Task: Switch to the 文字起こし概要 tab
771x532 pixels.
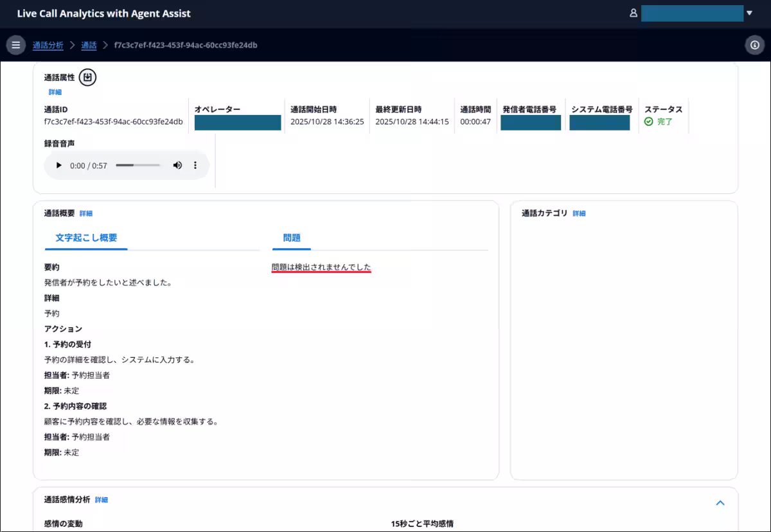Action: coord(86,238)
